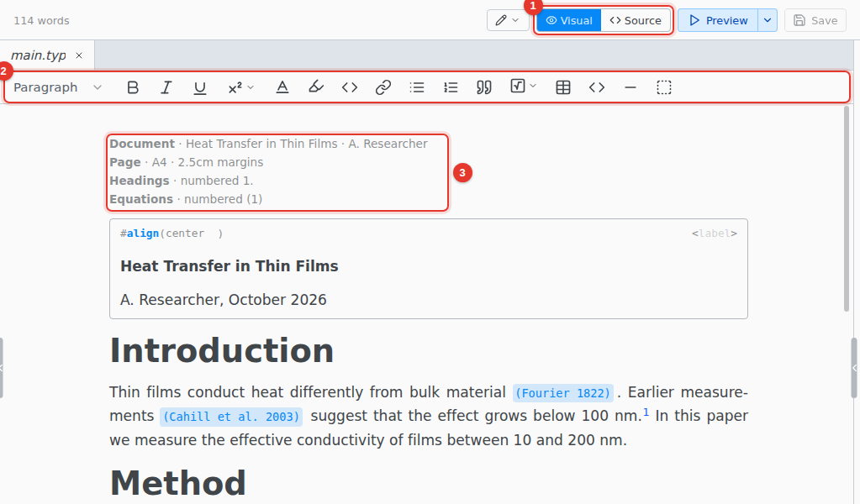Underline the selected text
The width and height of the screenshot is (860, 504).
coord(200,87)
